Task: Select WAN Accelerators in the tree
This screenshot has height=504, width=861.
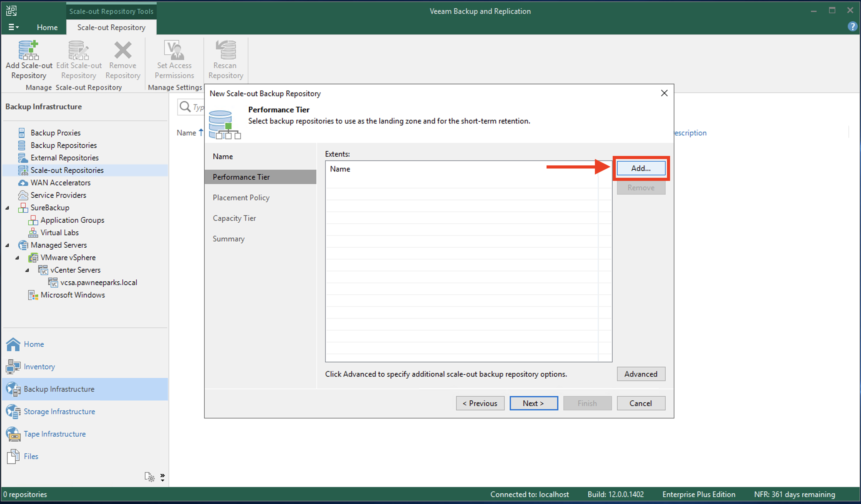Action: 61,182
